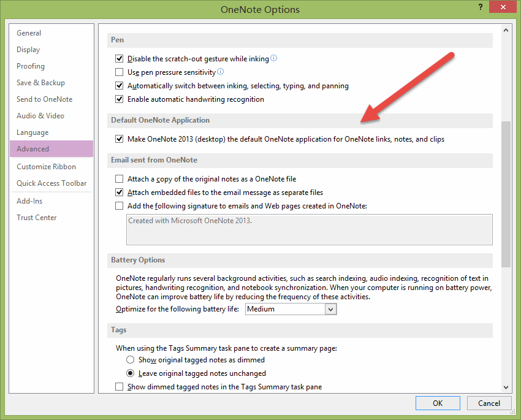Click the info icon beside pen pressure sensitivity

[x=220, y=72]
